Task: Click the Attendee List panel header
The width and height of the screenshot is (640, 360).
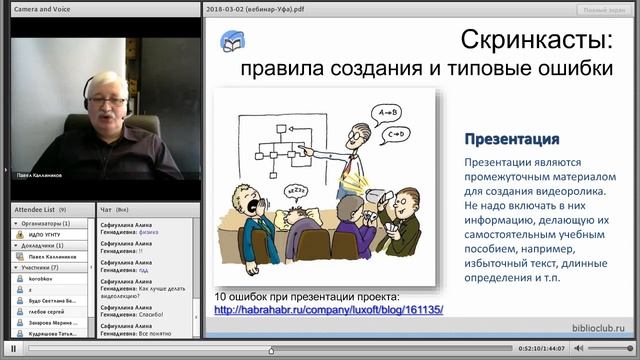Action: click(53, 210)
